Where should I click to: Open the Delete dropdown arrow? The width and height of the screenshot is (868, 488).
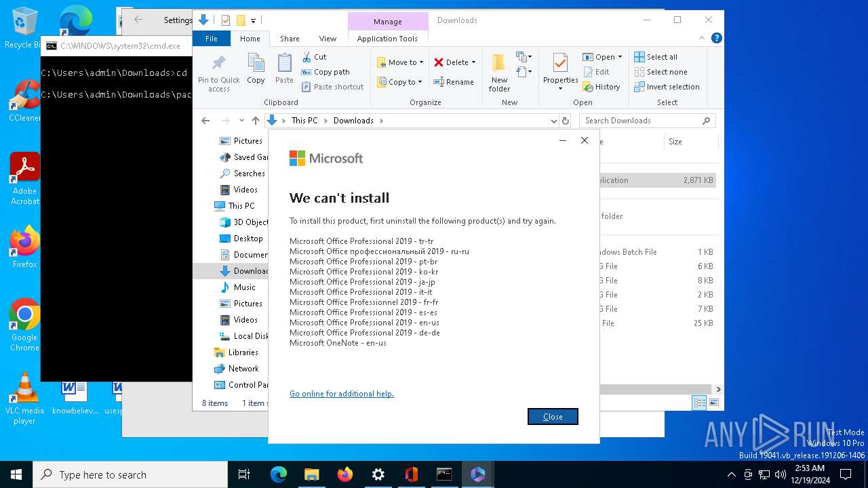(473, 62)
